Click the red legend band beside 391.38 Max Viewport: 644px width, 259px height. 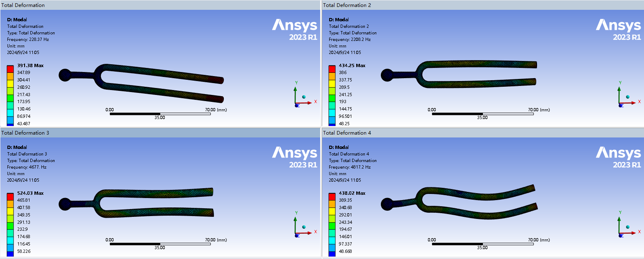click(10, 69)
